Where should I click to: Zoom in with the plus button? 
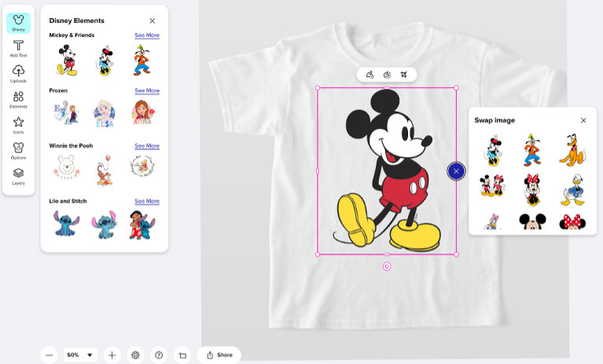coord(112,355)
